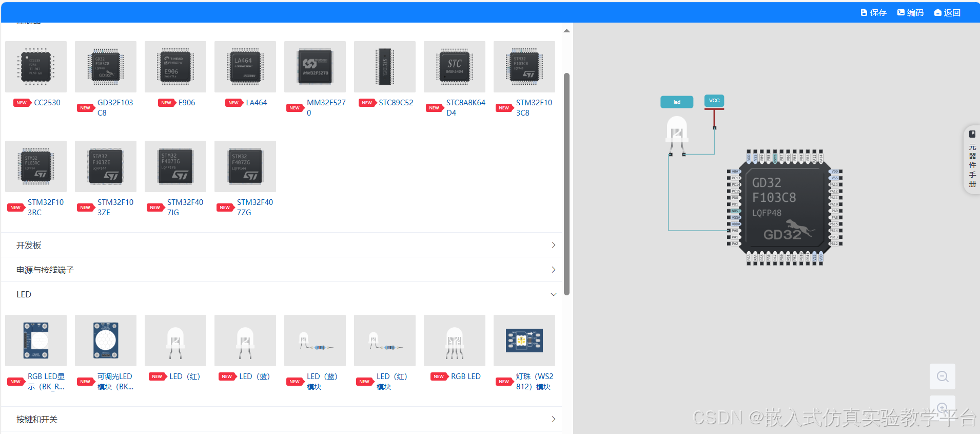
Task: Select the LA464 Loongson chip
Action: [245, 67]
